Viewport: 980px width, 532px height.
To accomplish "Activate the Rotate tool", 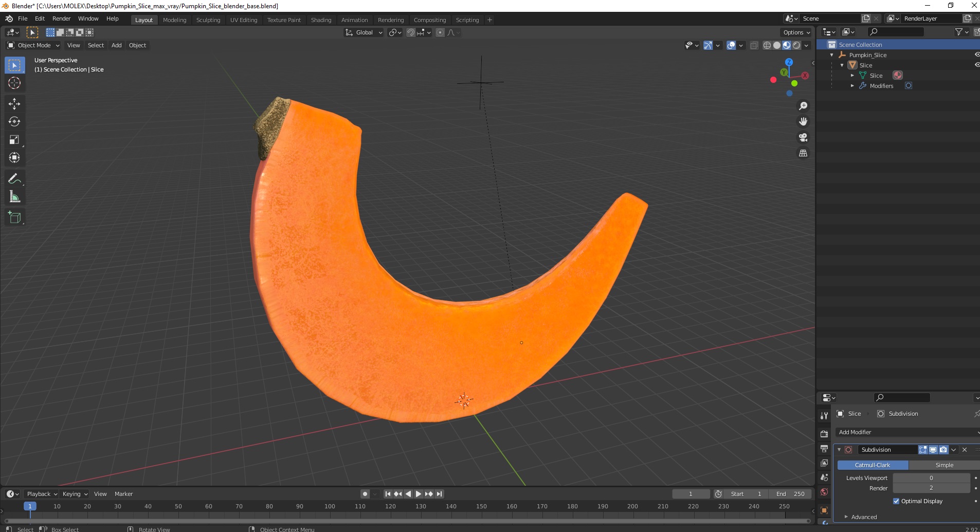I will pyautogui.click(x=14, y=122).
